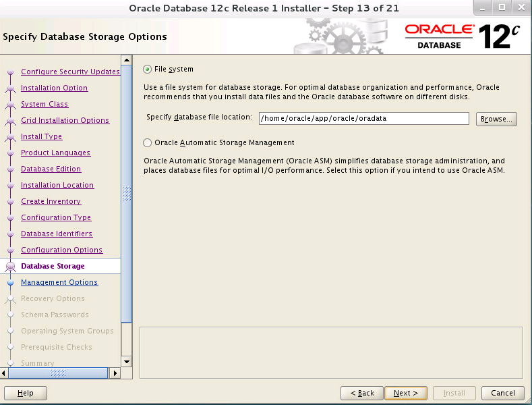
Task: Open installer Help
Action: 26,393
